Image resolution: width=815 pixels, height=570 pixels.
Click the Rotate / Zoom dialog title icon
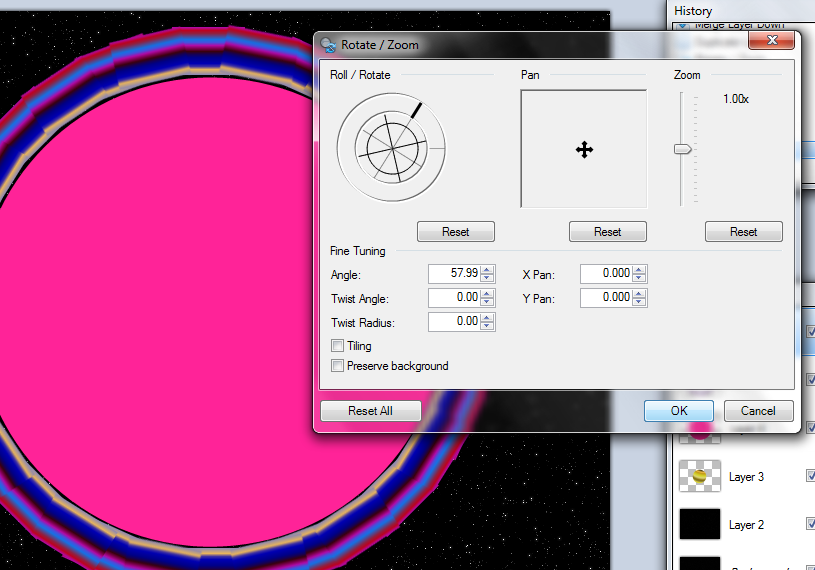[328, 44]
